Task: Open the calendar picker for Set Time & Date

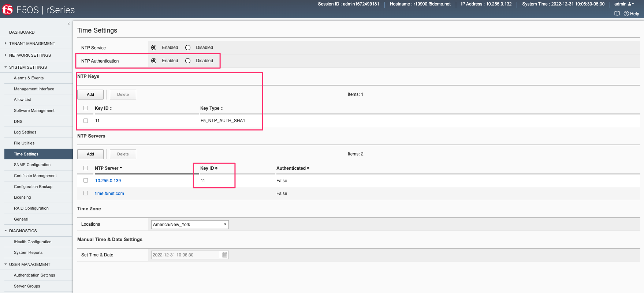Action: coord(225,255)
